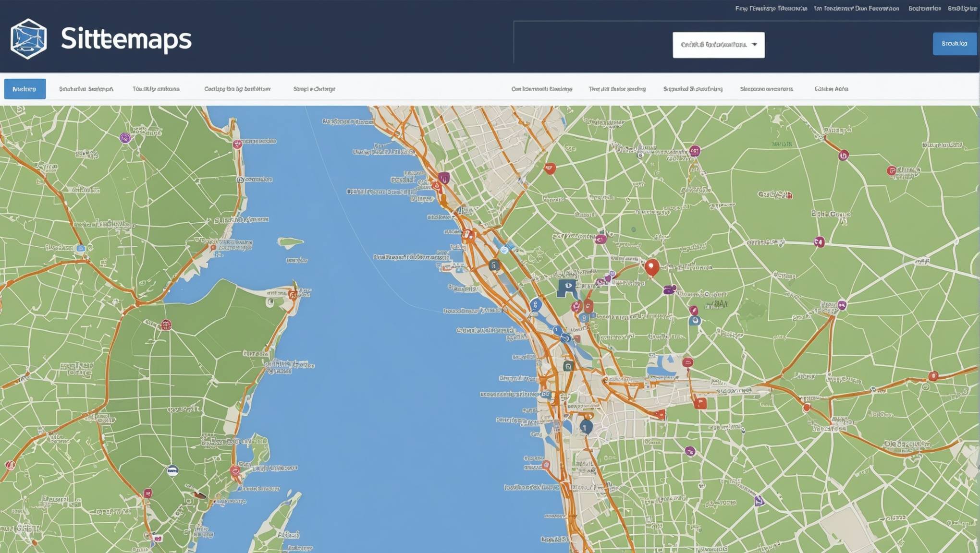Click the dark gray square marker by the coastal highway
Viewport: 980px width, 553px height.
(x=494, y=265)
